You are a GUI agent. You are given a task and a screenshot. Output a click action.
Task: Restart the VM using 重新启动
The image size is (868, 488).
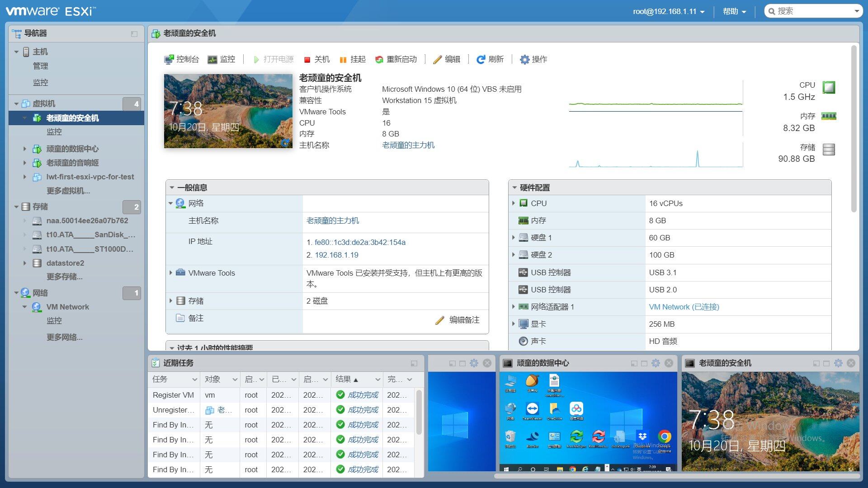click(396, 59)
